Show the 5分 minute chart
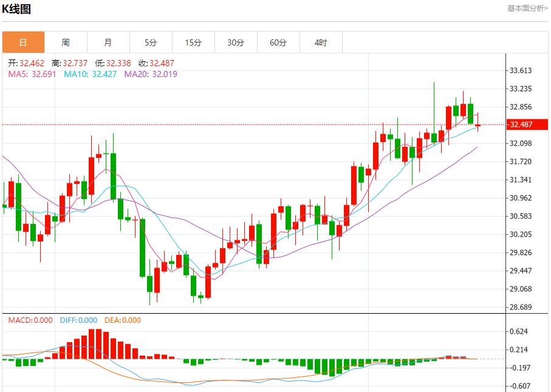551x392 pixels. (x=151, y=42)
